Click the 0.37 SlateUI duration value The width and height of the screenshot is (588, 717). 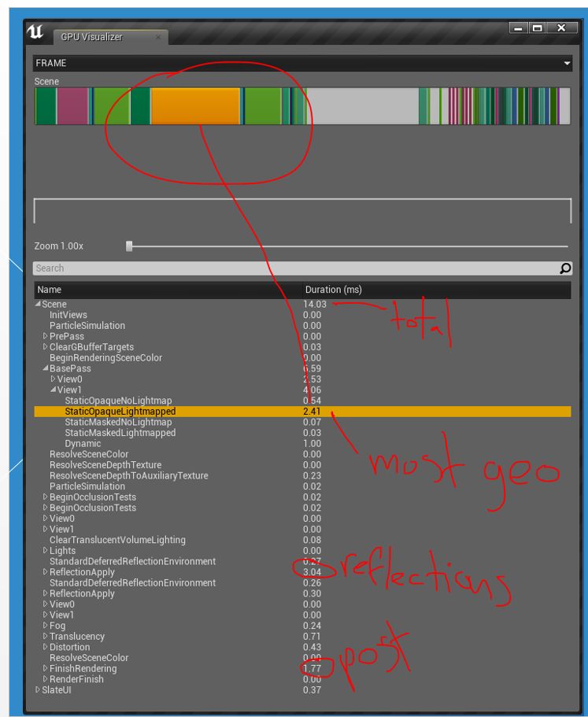click(x=312, y=689)
